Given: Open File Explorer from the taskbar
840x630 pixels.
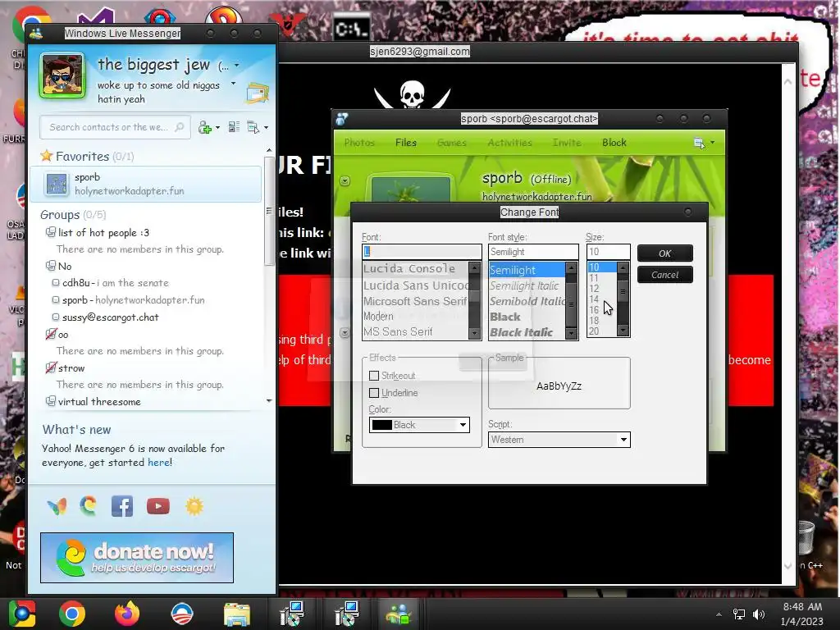Looking at the screenshot, I should coord(237,614).
